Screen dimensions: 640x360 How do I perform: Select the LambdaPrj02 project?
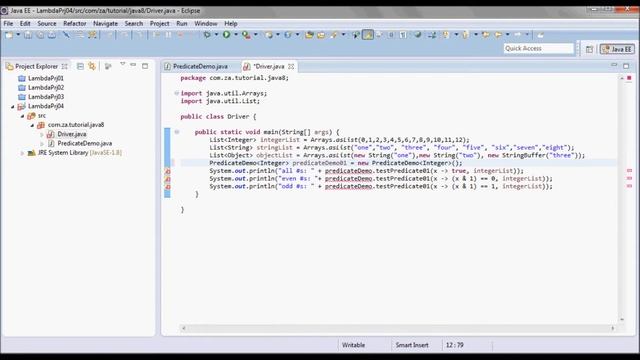pos(45,87)
